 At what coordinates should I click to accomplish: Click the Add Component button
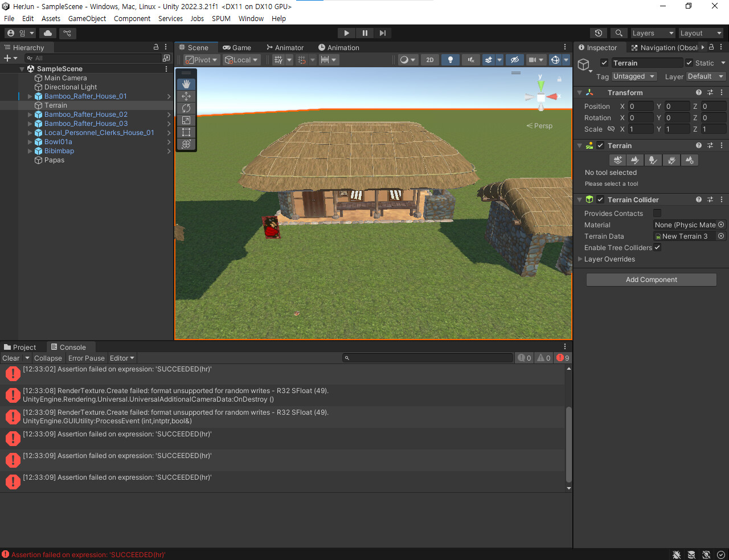tap(651, 280)
